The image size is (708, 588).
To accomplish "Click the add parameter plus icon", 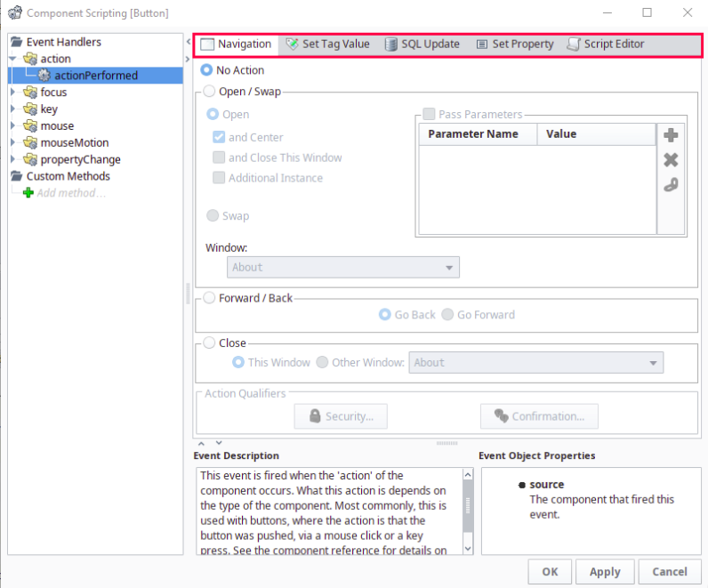I will tap(671, 135).
